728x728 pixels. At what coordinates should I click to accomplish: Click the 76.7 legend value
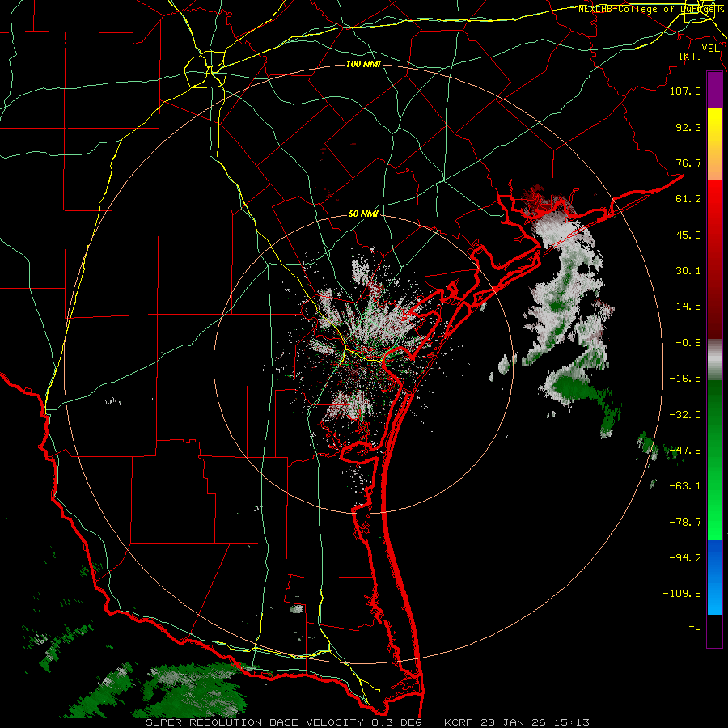pyautogui.click(x=688, y=163)
